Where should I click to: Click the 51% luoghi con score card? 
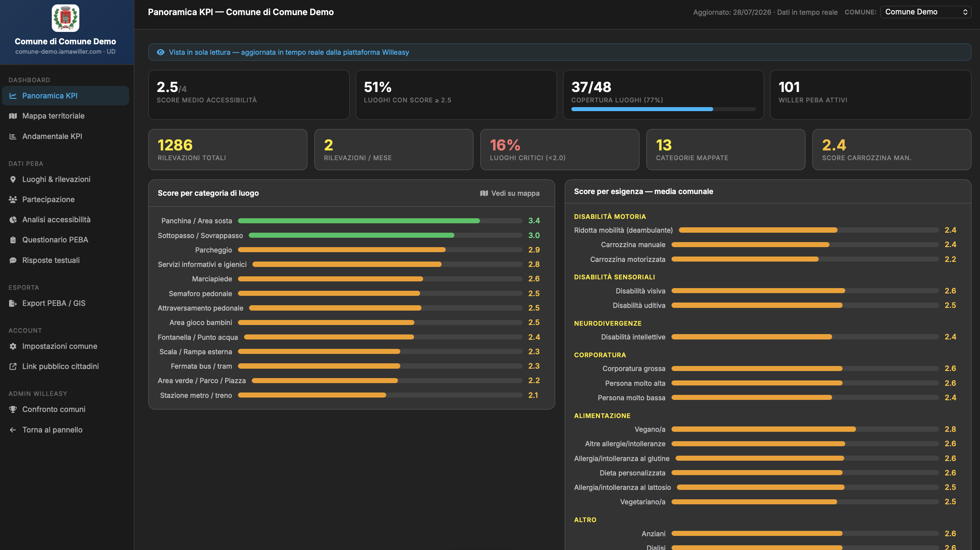[x=456, y=95]
